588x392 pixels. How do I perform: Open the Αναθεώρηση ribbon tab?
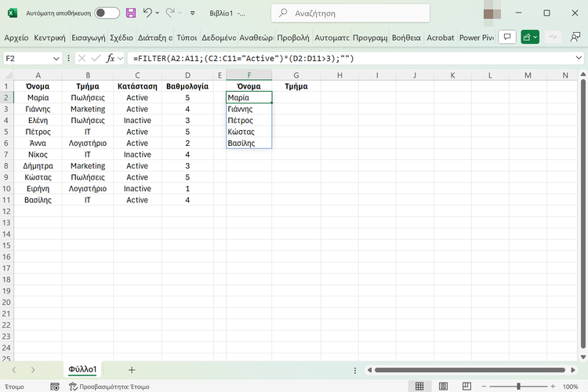point(256,38)
